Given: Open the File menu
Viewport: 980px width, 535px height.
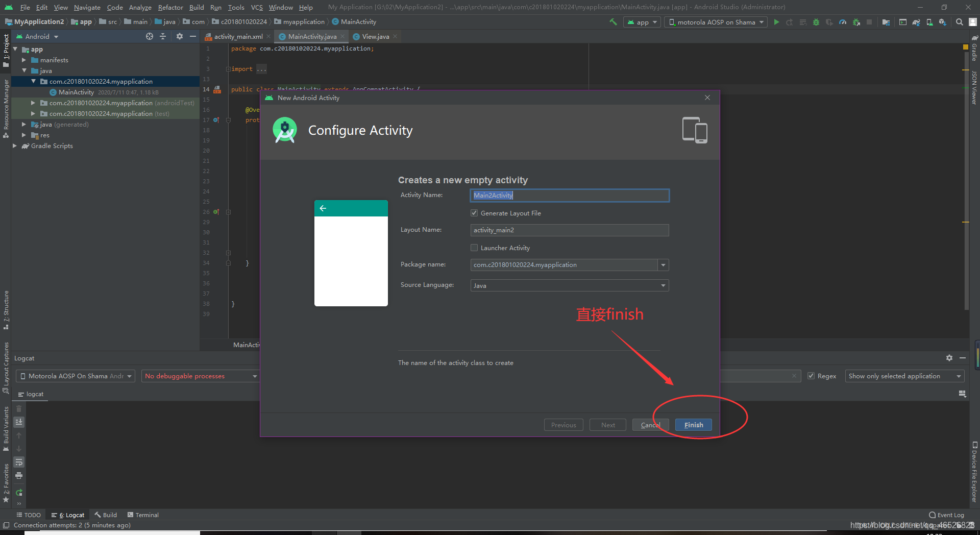Looking at the screenshot, I should click(25, 7).
